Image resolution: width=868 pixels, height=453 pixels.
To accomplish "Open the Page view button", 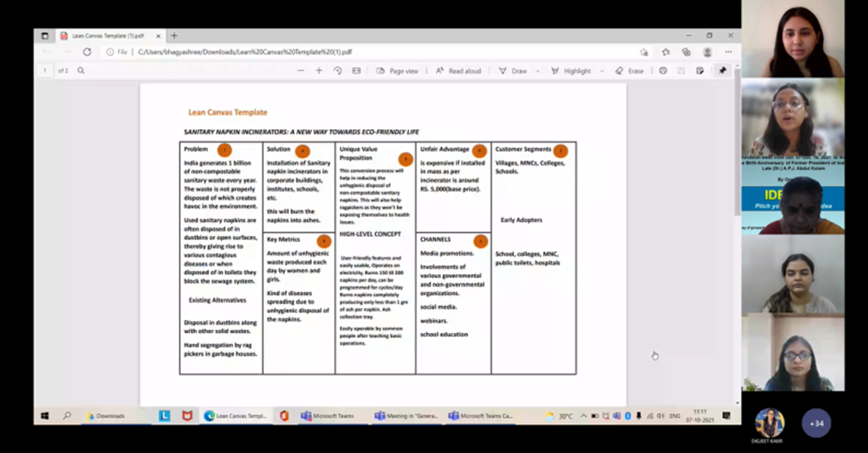I will click(397, 71).
